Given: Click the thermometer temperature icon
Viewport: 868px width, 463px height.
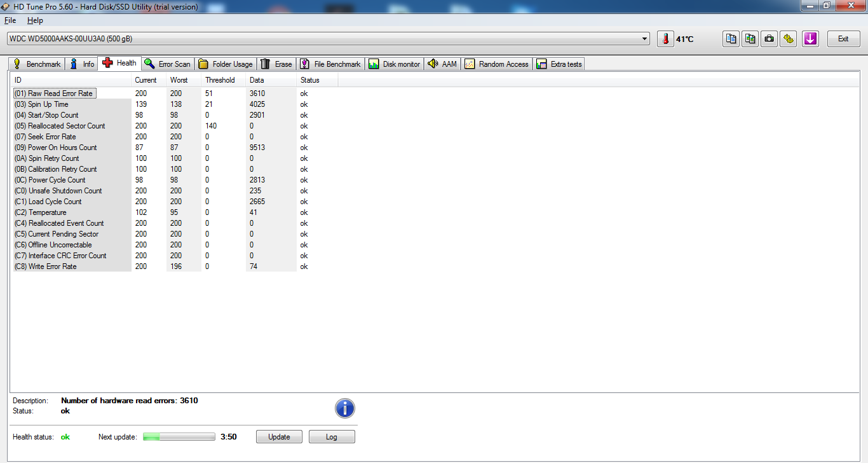Looking at the screenshot, I should tap(665, 39).
